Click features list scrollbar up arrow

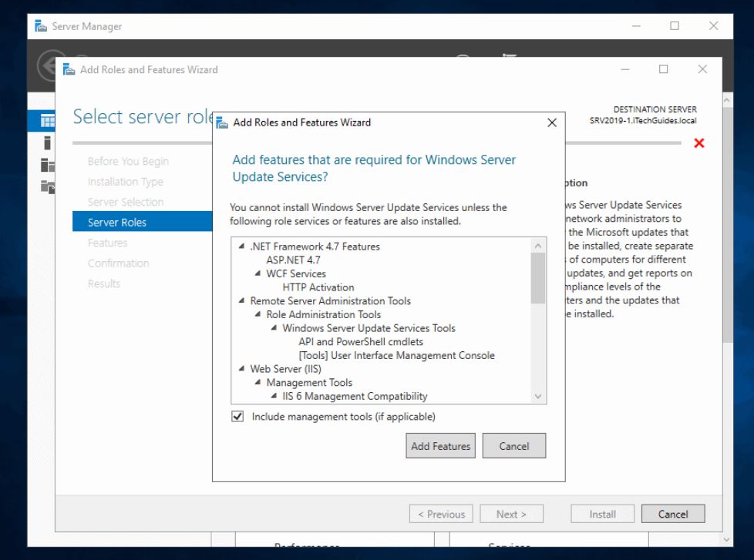click(x=538, y=246)
